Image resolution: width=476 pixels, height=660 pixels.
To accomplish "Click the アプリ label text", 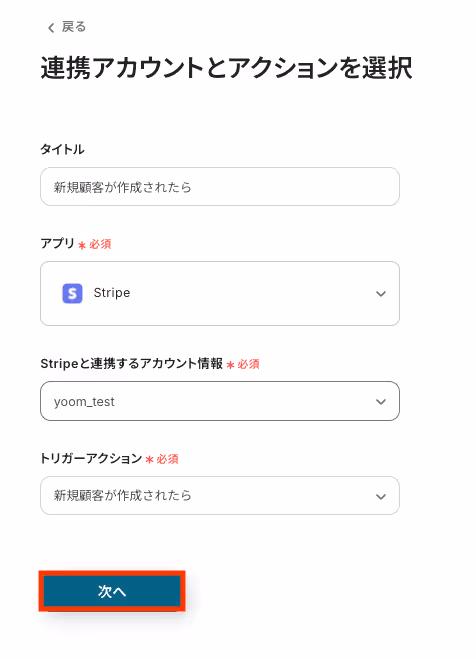I will tap(57, 243).
